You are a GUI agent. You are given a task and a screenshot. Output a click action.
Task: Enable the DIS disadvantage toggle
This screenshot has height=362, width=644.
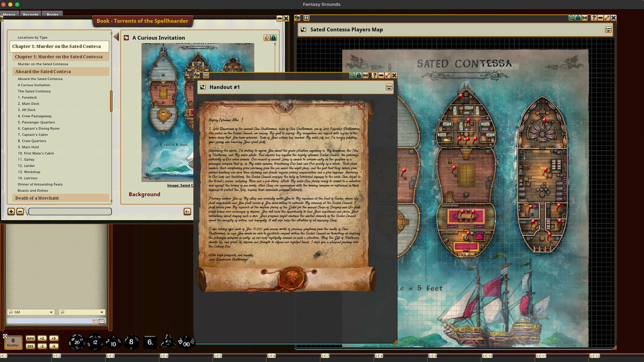tap(30, 346)
